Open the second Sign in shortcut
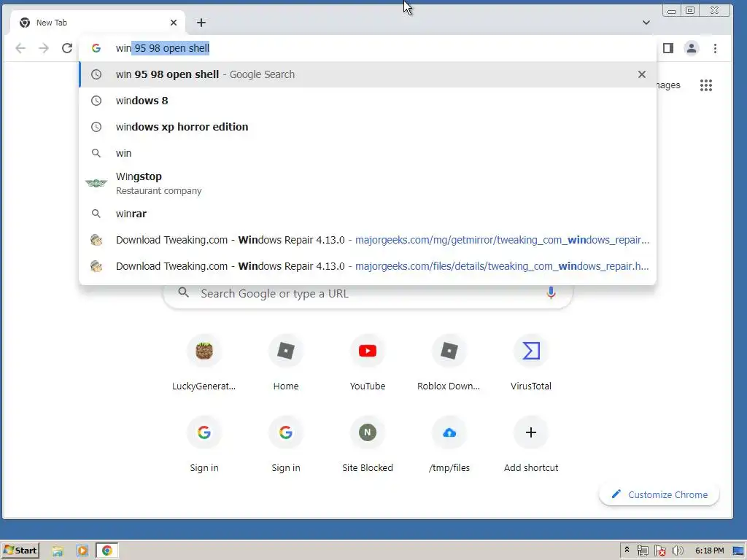The height and width of the screenshot is (560, 747). (286, 446)
